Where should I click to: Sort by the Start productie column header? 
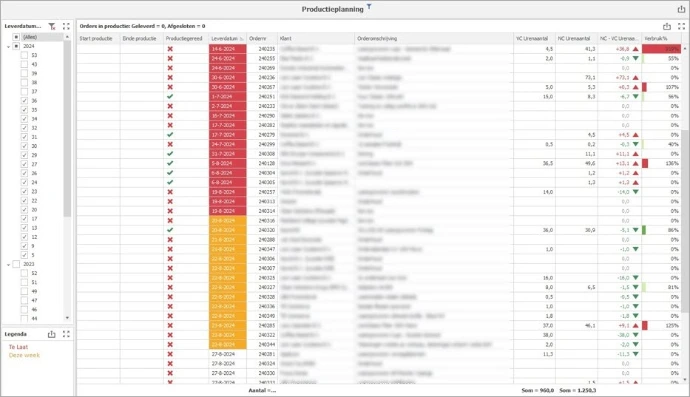pos(99,39)
